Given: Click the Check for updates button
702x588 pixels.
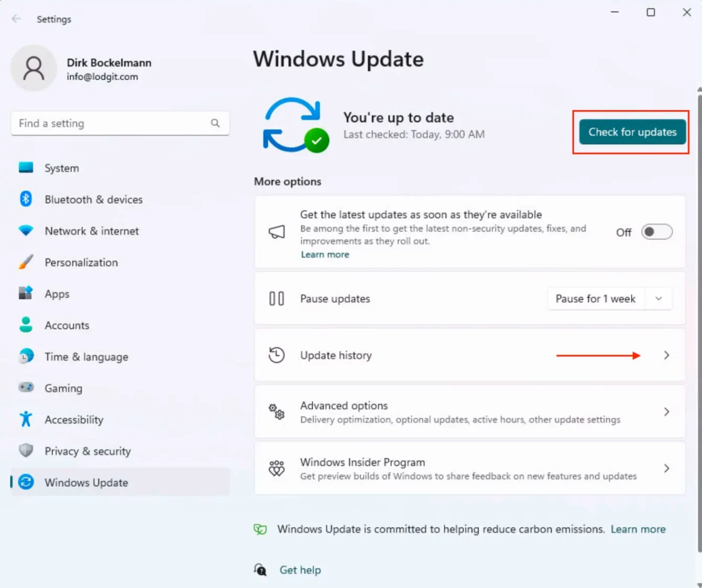Looking at the screenshot, I should coord(632,132).
